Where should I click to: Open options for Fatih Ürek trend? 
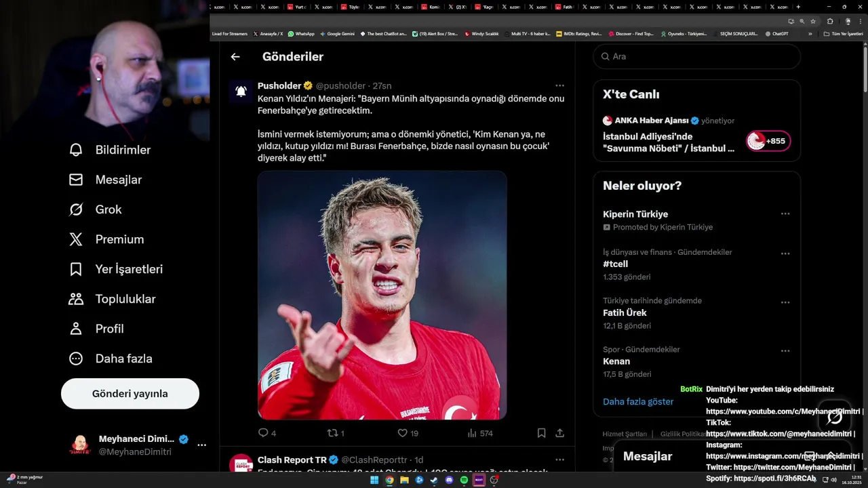(785, 302)
